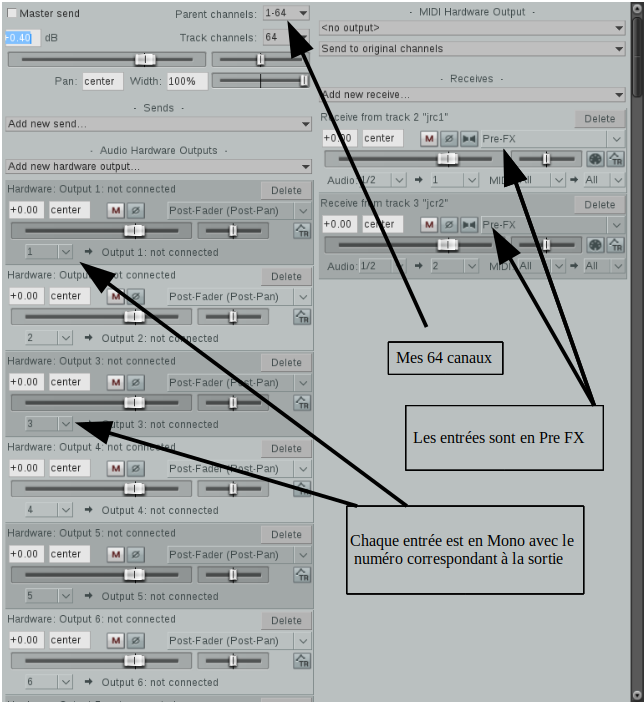Click the track width slider

[261, 81]
